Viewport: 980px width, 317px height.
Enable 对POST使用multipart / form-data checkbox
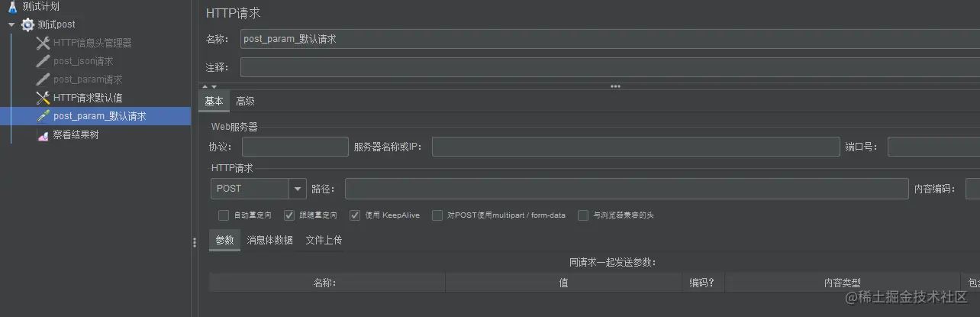click(437, 215)
